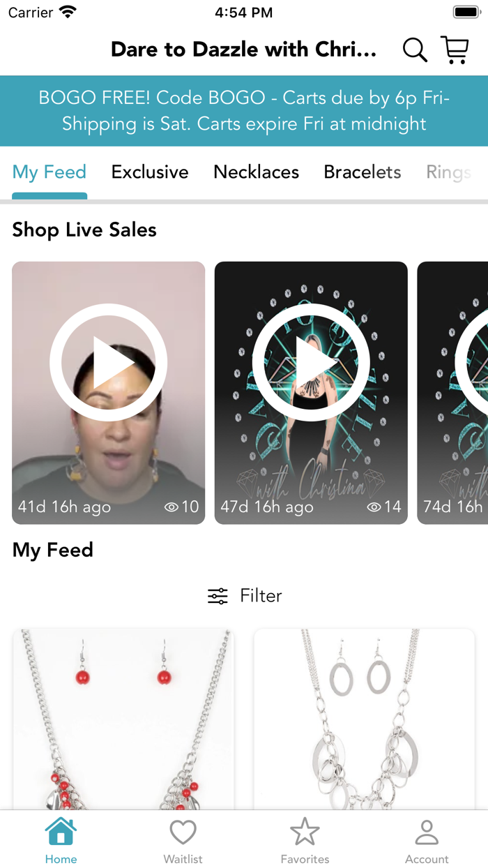This screenshot has height=868, width=488.
Task: Open the Favorites star icon
Action: tap(305, 830)
